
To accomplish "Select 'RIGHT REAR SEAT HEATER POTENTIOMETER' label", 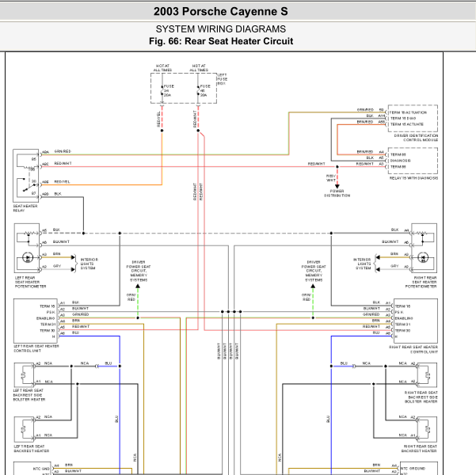I will 421,282.
